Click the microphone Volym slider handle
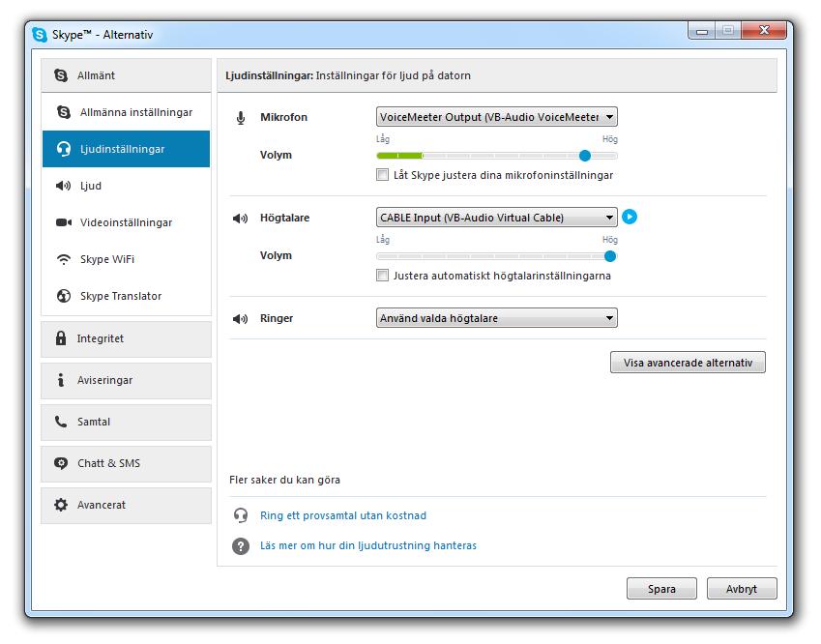This screenshot has width=821, height=644. tap(585, 156)
